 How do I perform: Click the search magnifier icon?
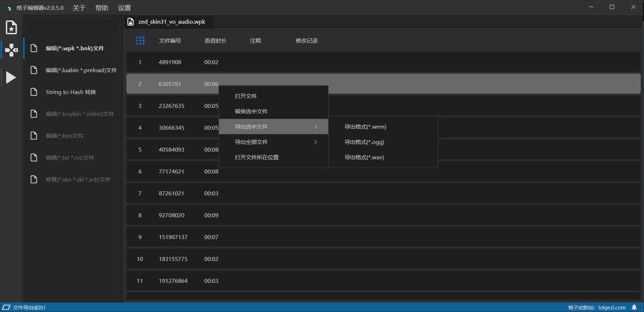[111, 27]
